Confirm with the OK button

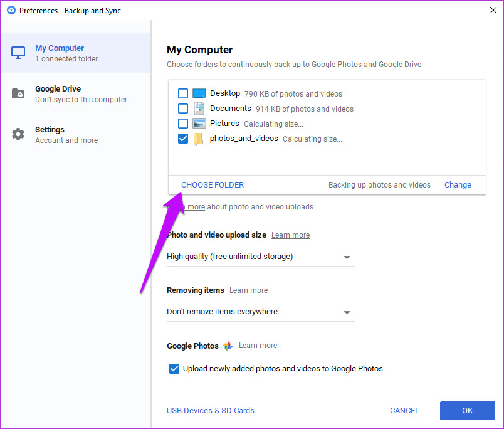tap(468, 411)
